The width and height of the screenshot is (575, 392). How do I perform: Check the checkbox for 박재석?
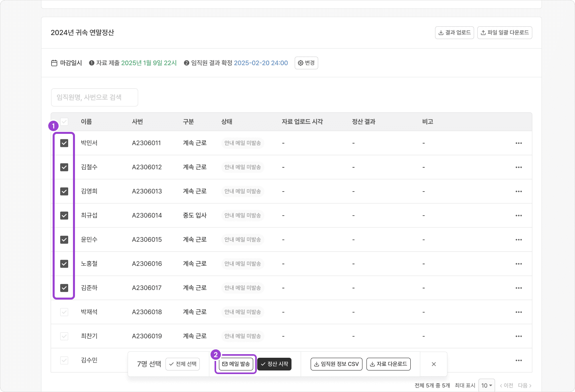point(64,312)
